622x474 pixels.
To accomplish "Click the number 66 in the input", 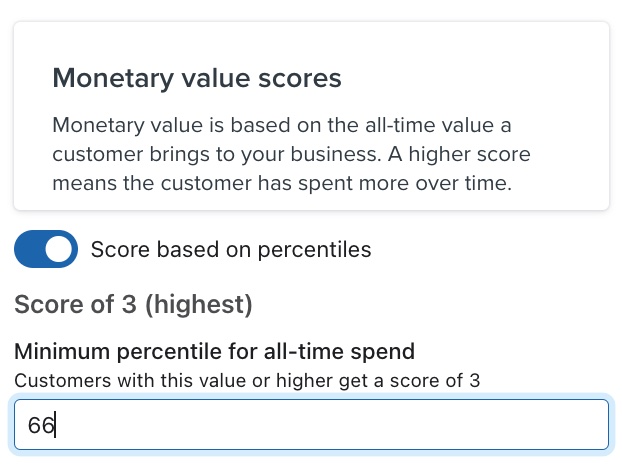I will [x=41, y=425].
